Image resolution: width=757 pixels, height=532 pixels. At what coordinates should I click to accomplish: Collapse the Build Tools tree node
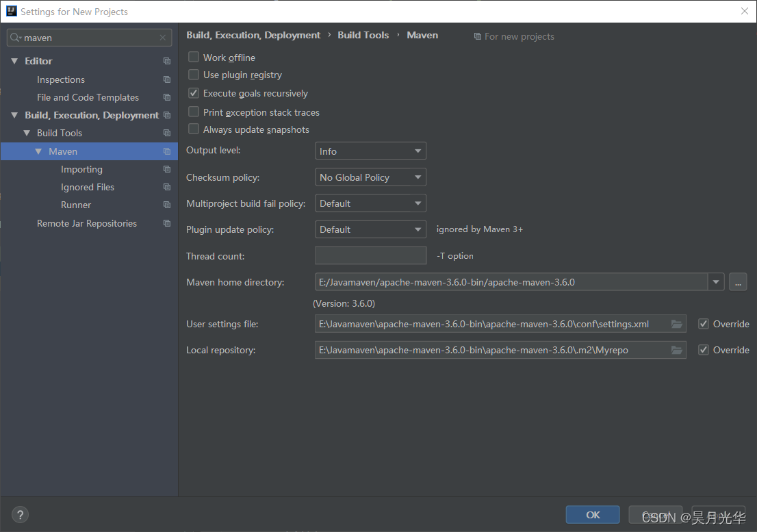(27, 133)
